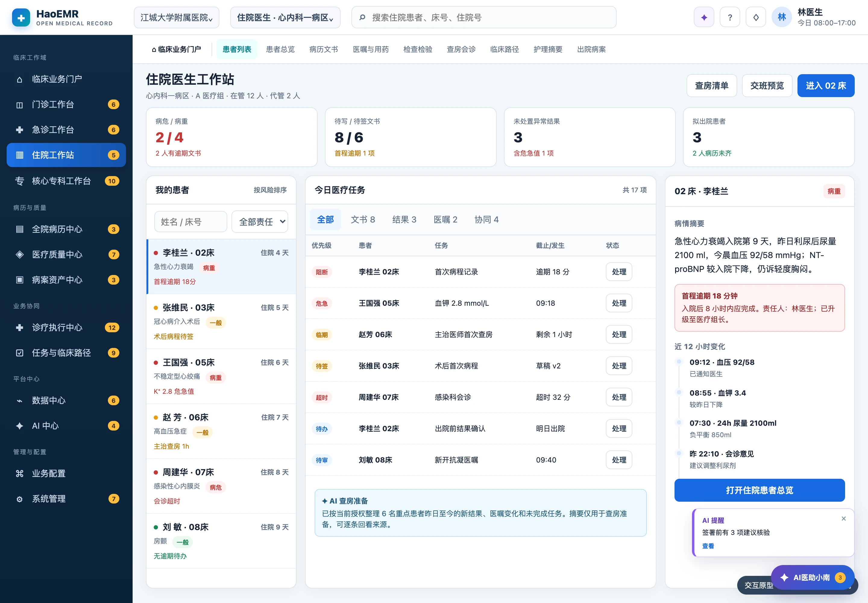Click the 姓名 / 床号 filter field

(x=190, y=222)
